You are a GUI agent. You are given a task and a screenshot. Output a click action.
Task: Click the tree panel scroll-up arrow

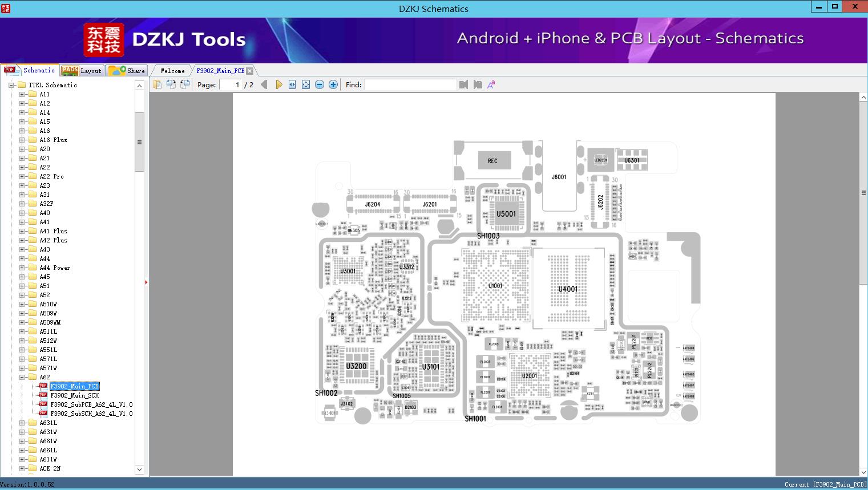click(139, 86)
